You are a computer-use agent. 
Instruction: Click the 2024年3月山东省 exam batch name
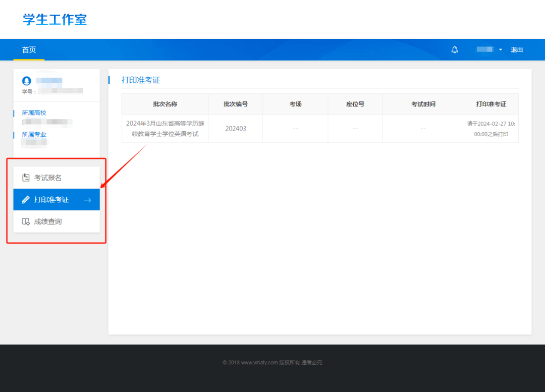[165, 129]
